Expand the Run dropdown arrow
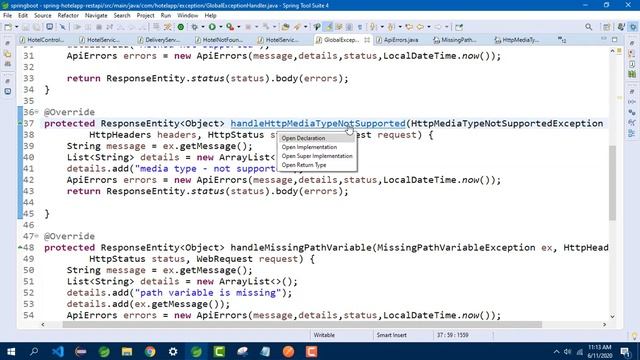Viewport: 640px width, 360px height. [x=220, y=27]
